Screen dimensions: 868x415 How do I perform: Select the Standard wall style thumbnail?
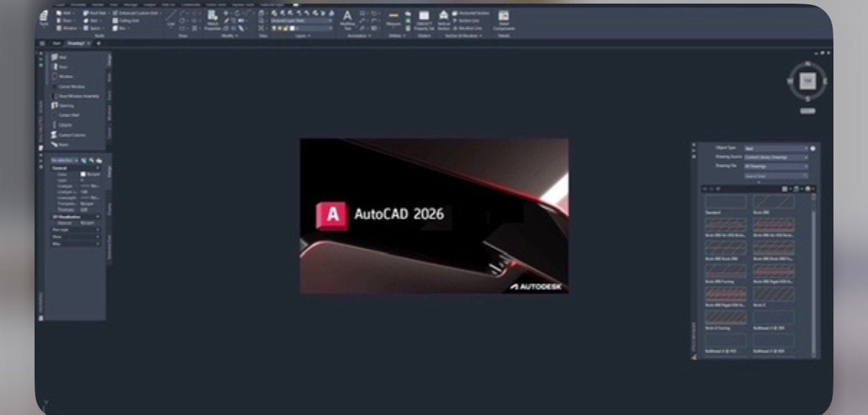pos(725,201)
